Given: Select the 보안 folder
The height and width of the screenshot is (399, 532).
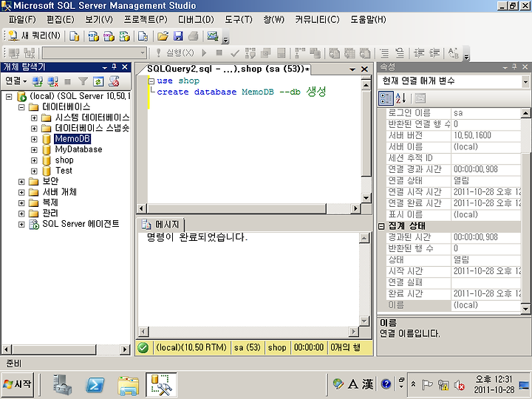Looking at the screenshot, I should [x=50, y=181].
